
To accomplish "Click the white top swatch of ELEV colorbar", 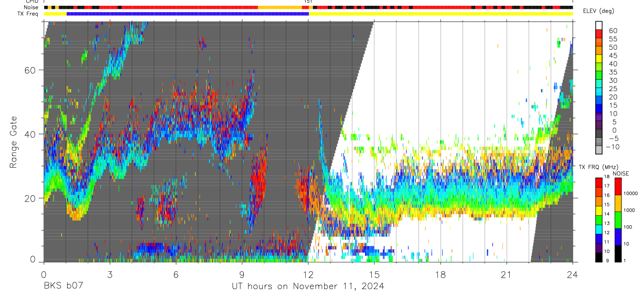I will (x=599, y=26).
